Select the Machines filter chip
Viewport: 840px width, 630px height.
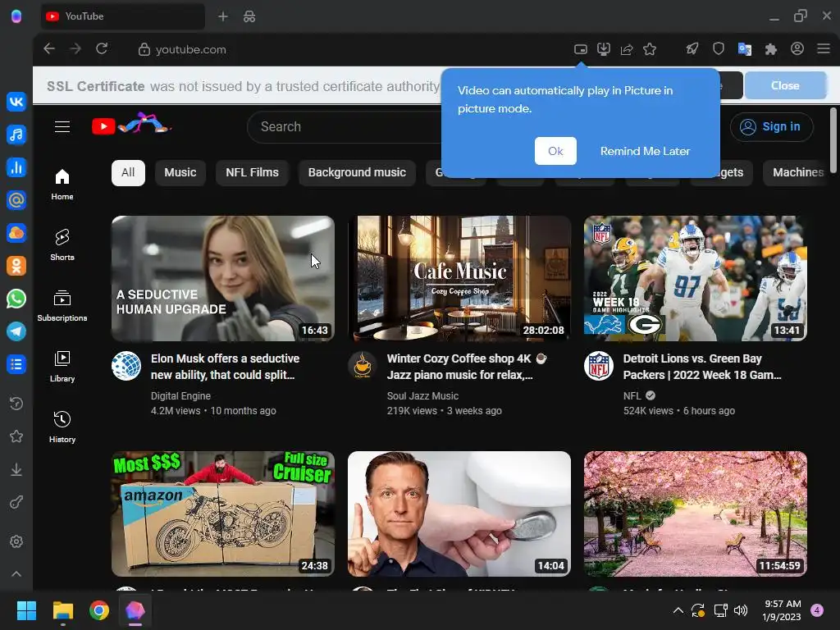pyautogui.click(x=797, y=172)
